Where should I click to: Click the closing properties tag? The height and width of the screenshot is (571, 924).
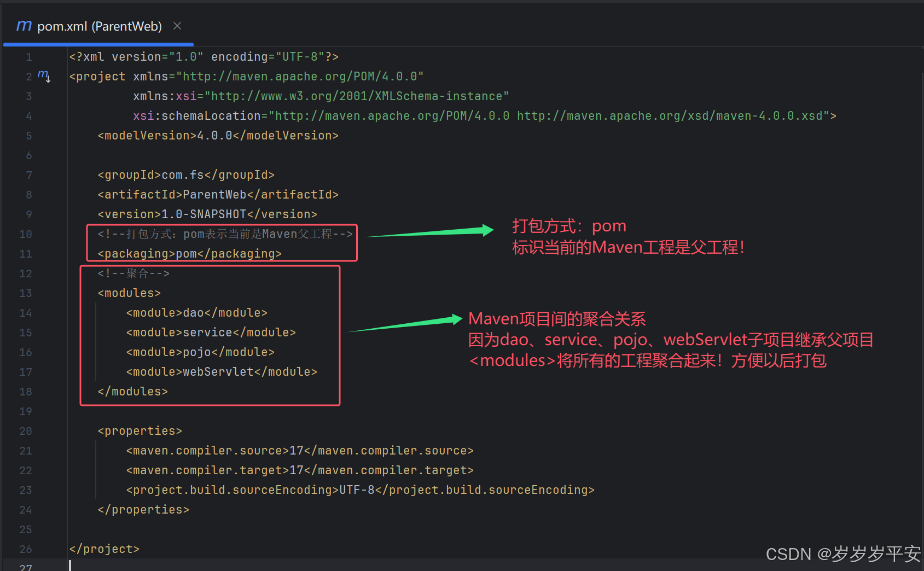tap(143, 510)
